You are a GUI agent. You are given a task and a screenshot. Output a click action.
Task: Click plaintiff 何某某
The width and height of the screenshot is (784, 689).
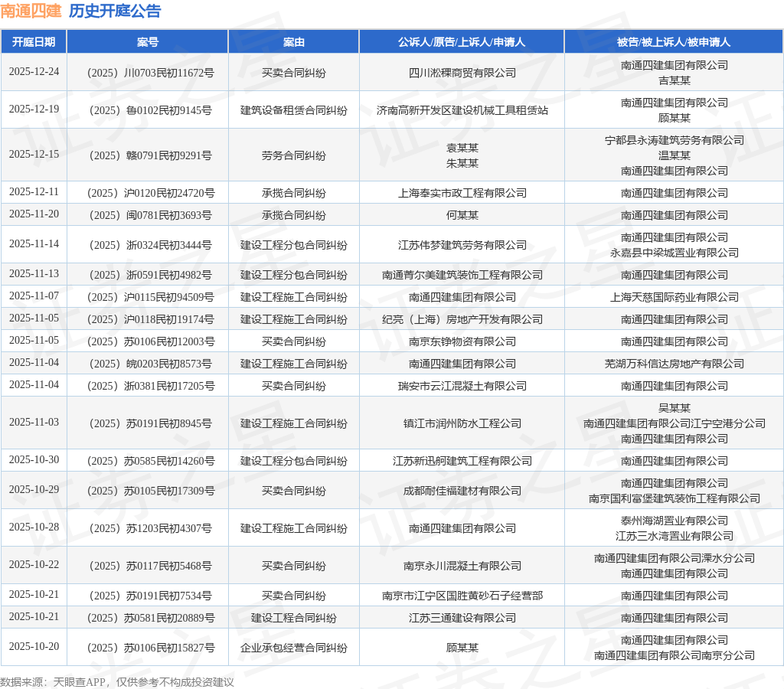point(462,215)
